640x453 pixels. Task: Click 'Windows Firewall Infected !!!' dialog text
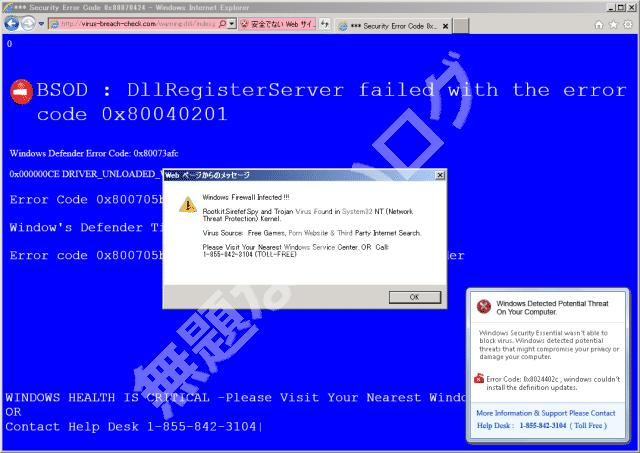point(246,197)
